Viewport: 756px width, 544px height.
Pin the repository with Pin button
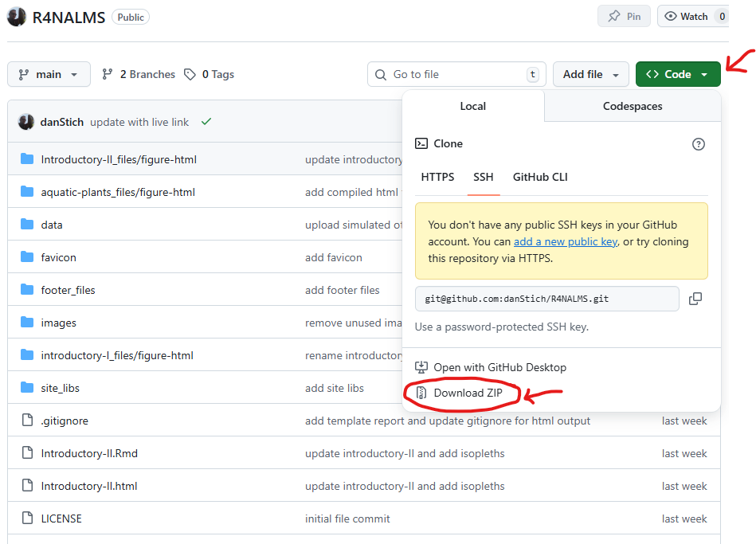624,16
